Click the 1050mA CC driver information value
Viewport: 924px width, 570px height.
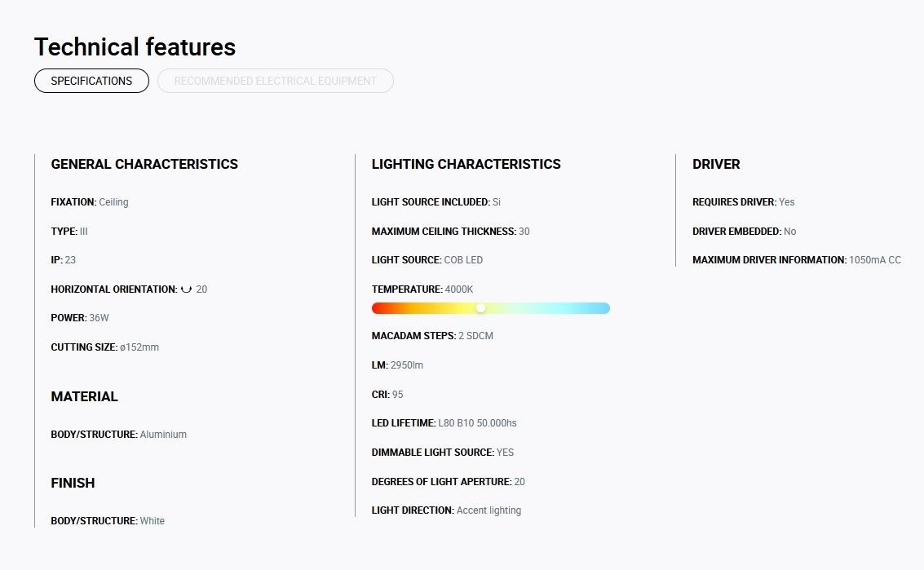[875, 260]
